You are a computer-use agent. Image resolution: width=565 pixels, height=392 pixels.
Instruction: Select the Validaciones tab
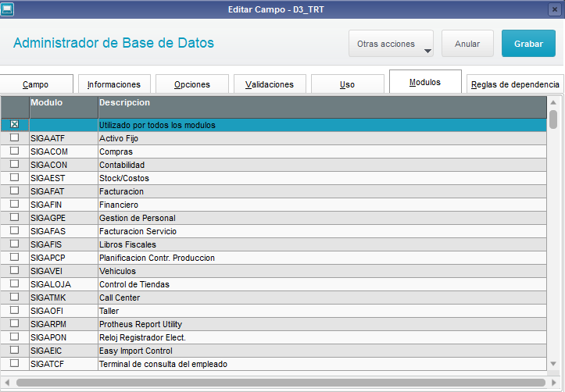(270, 84)
